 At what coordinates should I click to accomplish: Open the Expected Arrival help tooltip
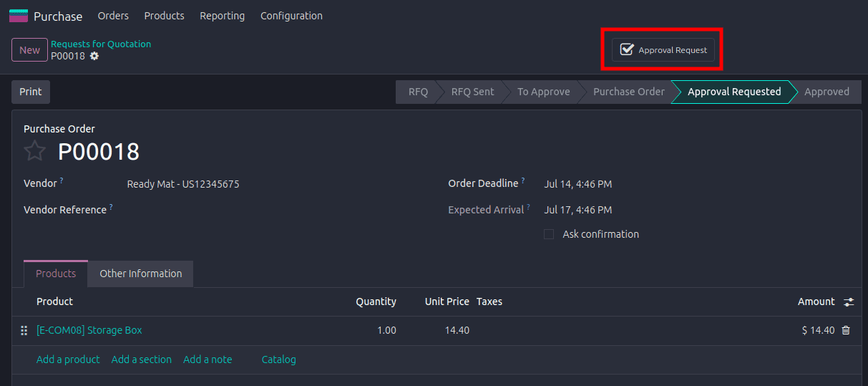tap(529, 207)
